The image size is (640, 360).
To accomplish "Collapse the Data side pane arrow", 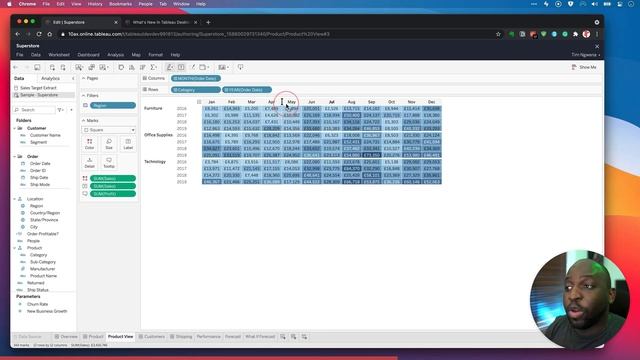I will [x=73, y=78].
